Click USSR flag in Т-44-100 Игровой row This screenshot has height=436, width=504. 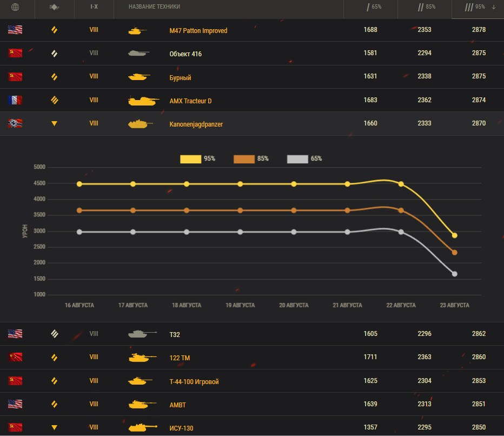(x=15, y=381)
